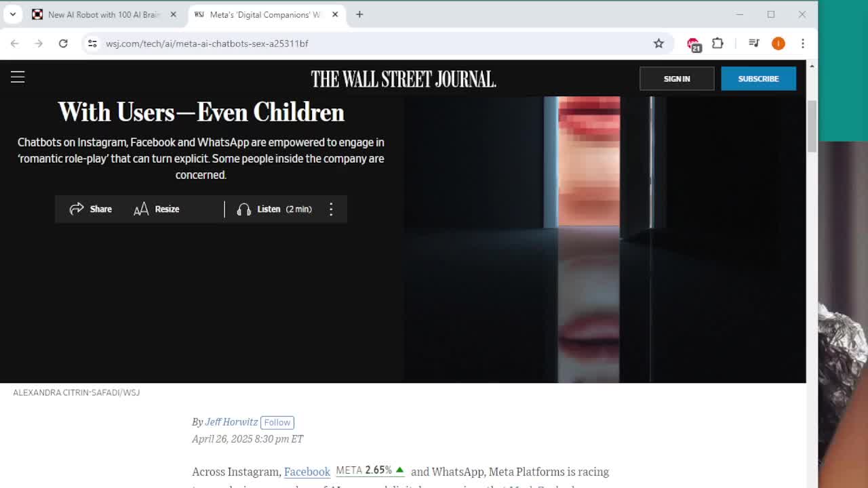Click the Sign In button
The width and height of the screenshot is (868, 488).
[676, 79]
